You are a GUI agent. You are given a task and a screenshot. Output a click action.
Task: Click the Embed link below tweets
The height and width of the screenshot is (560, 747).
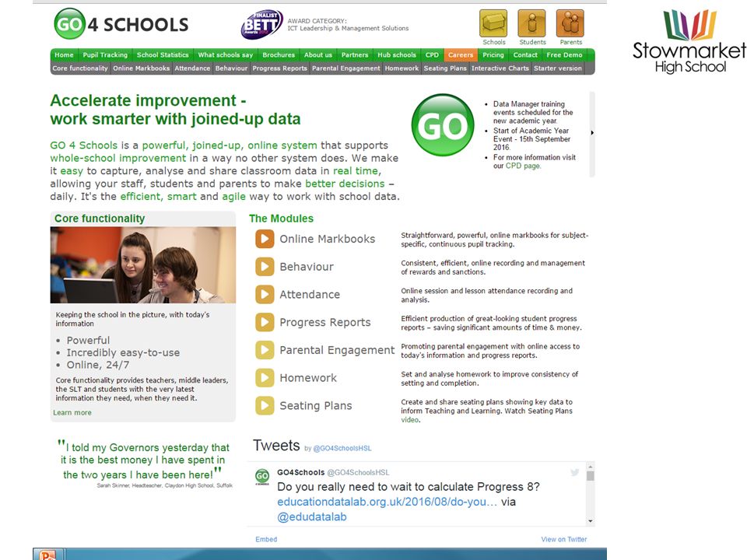click(266, 539)
